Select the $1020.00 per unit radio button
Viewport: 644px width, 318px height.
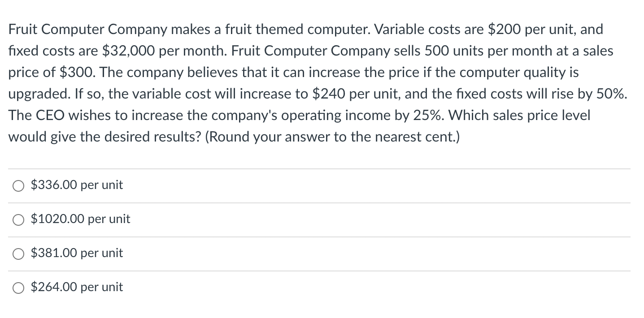18,219
